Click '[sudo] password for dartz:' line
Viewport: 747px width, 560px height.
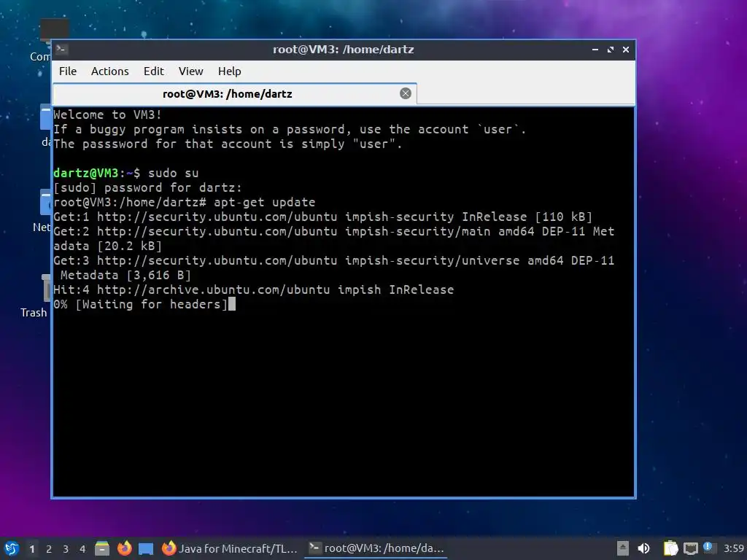click(x=147, y=187)
